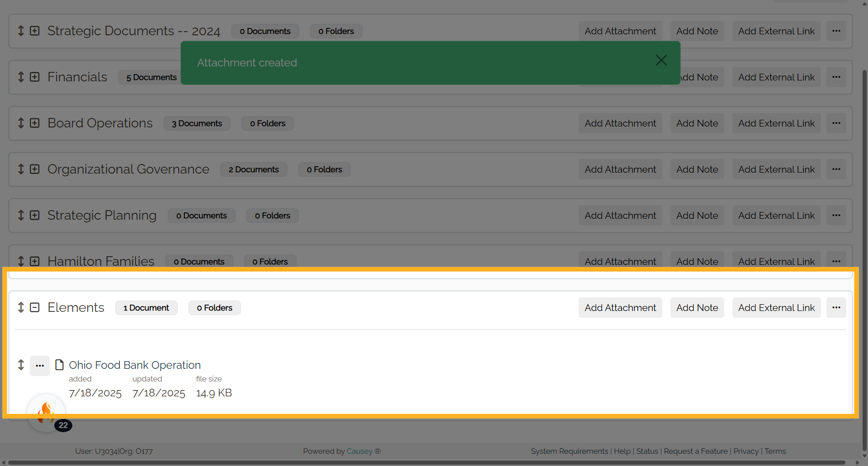Add Attachment to Hamilton Families
Viewport: 868px width, 466px height.
point(620,261)
